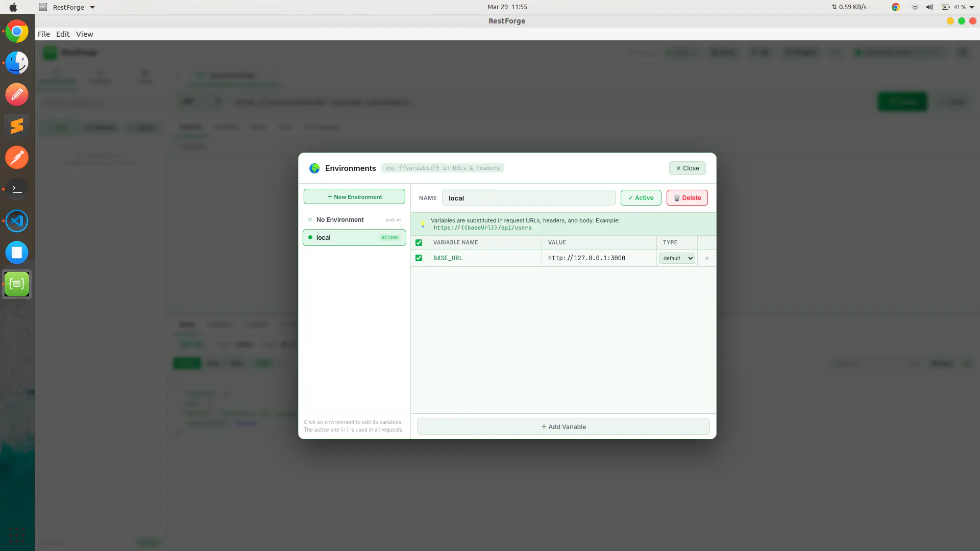Open the View menu
Screen dimensions: 980x551
pyautogui.click(x=84, y=34)
